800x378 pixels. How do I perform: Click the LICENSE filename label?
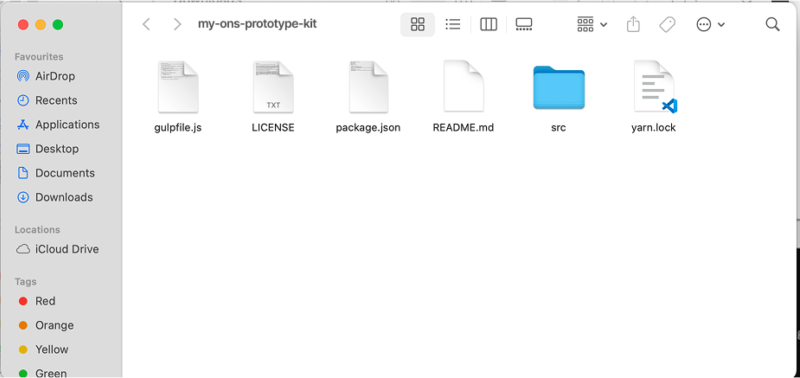(x=273, y=128)
